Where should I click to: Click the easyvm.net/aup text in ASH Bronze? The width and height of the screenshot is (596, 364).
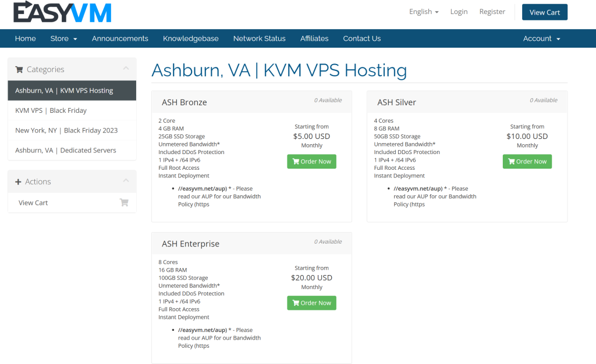point(202,188)
